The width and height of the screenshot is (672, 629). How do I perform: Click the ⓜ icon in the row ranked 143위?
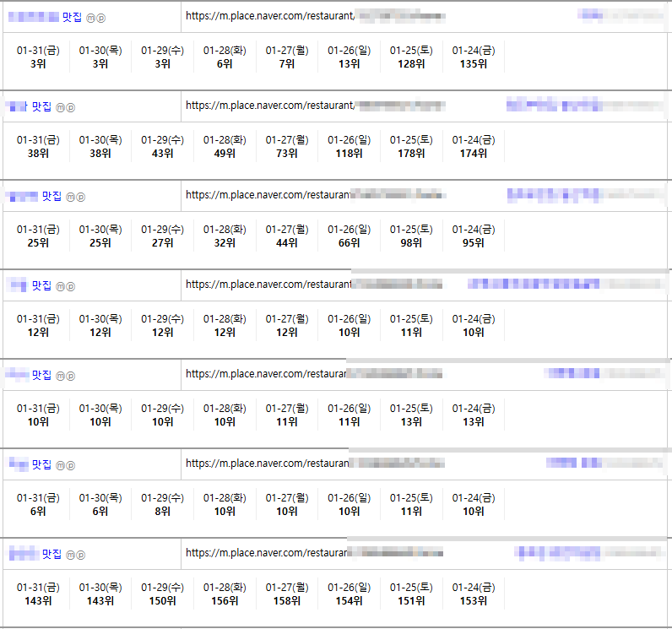pos(71,555)
